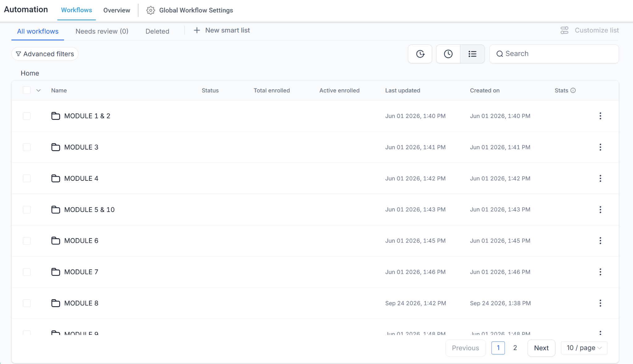633x364 pixels.
Task: Open the MODULE 8 folder name
Action: point(81,303)
